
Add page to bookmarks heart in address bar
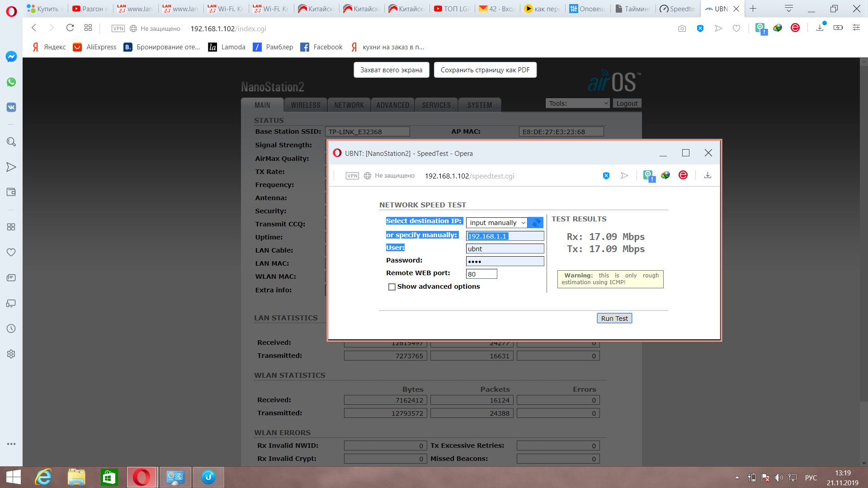click(736, 28)
